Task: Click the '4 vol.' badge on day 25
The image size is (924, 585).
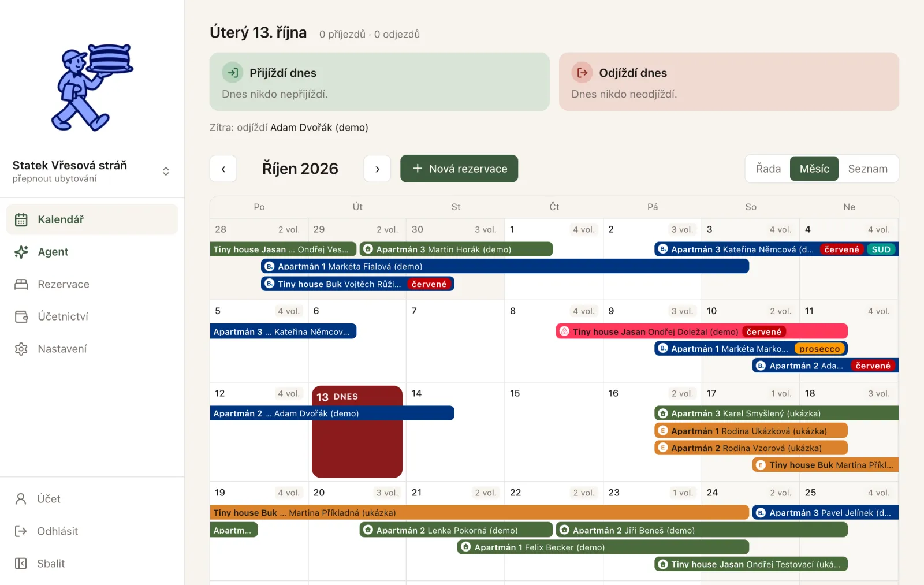Action: click(x=879, y=493)
